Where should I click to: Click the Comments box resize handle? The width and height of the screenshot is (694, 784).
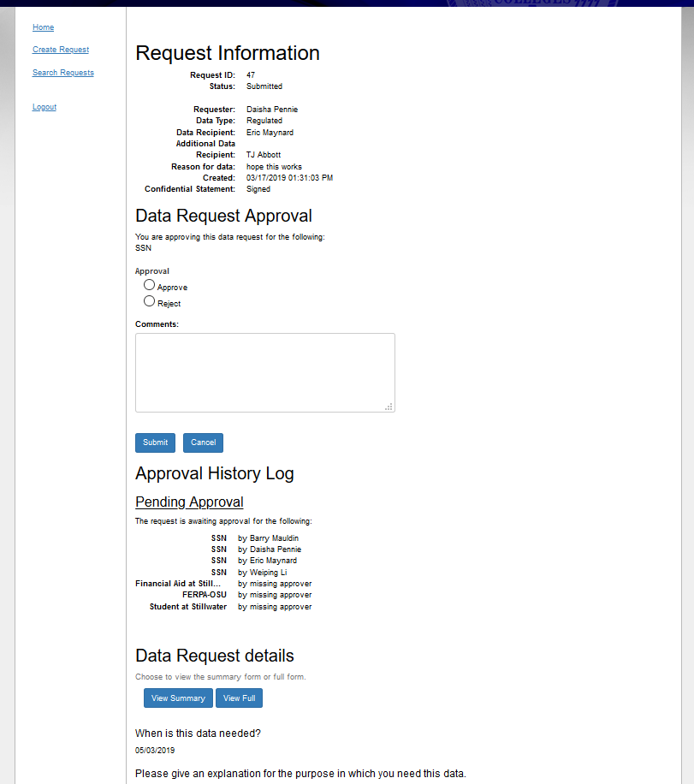tap(389, 407)
